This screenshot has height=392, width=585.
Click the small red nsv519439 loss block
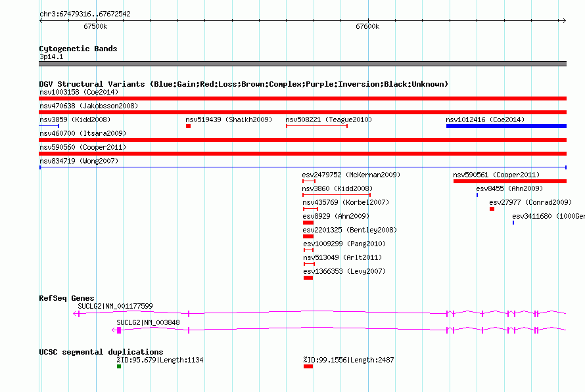point(189,126)
